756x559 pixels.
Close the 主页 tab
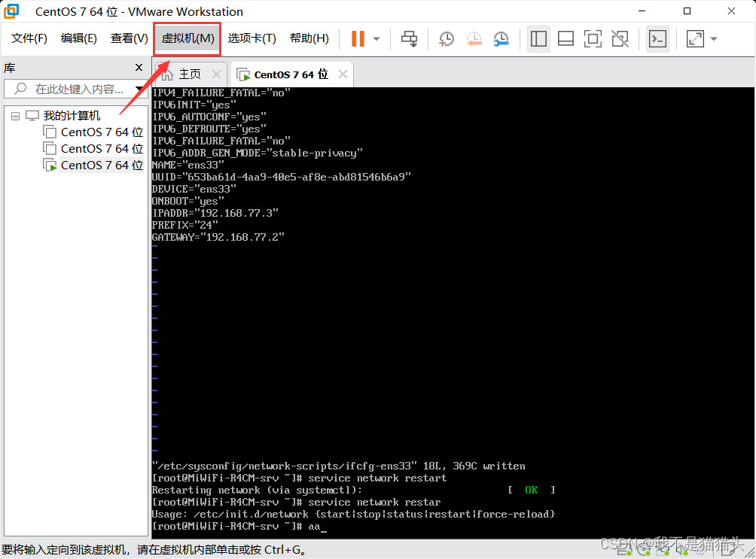tap(216, 74)
